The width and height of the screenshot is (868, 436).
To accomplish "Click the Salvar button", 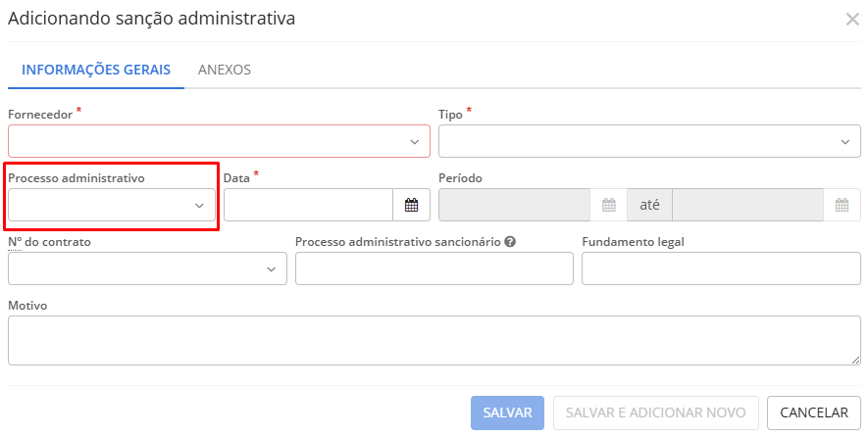I will pos(508,412).
